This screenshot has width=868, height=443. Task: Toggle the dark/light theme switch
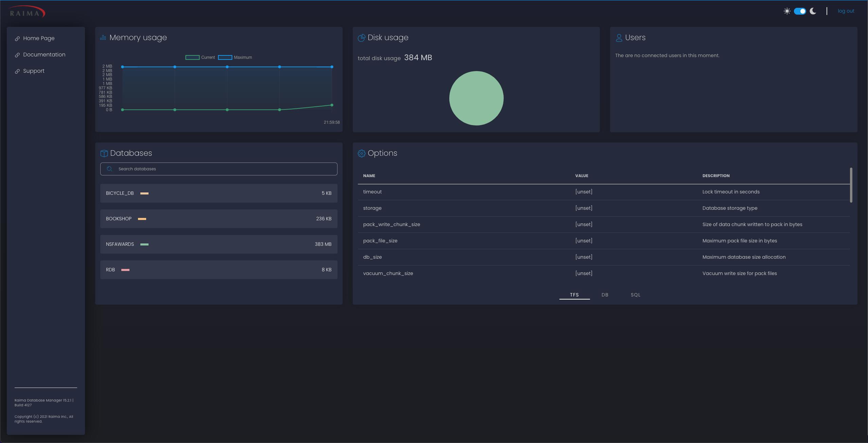pos(800,11)
